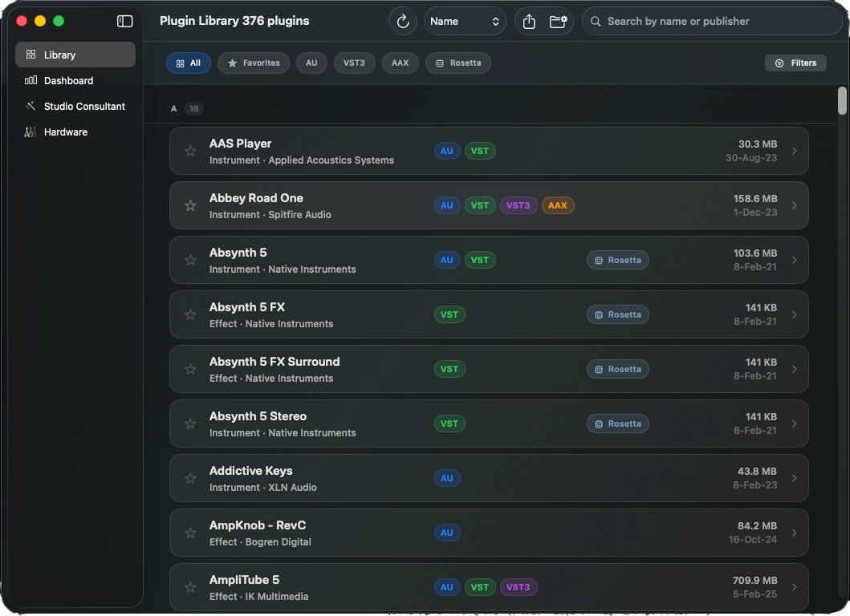Star the Absynth 5 FX Surround plugin
The image size is (850, 616).
[x=190, y=369]
